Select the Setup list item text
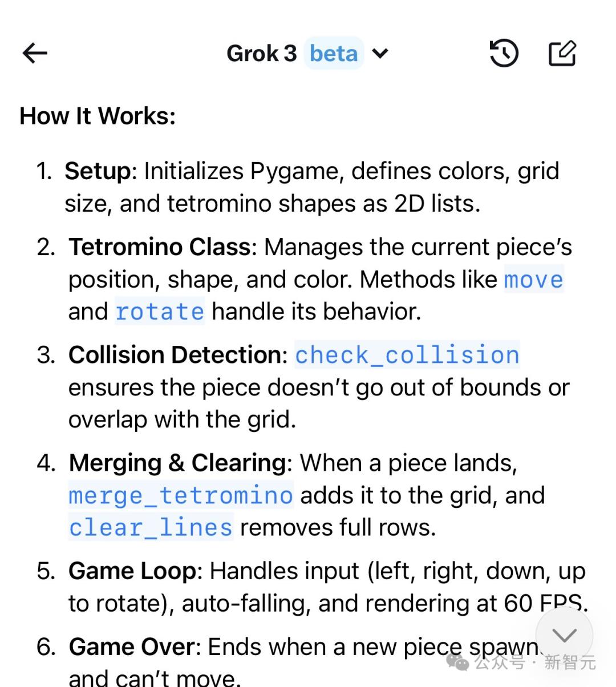 [x=312, y=187]
